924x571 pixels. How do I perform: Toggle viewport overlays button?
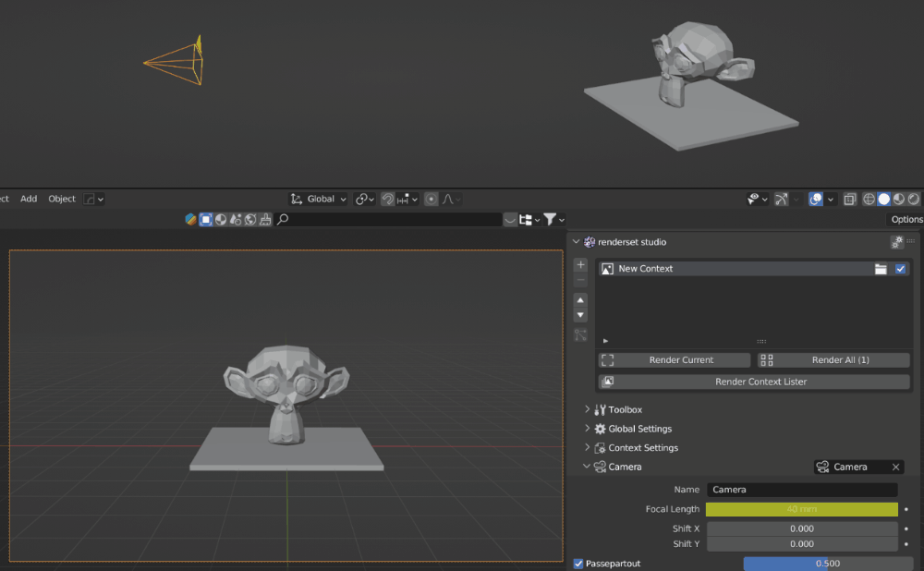click(x=816, y=199)
